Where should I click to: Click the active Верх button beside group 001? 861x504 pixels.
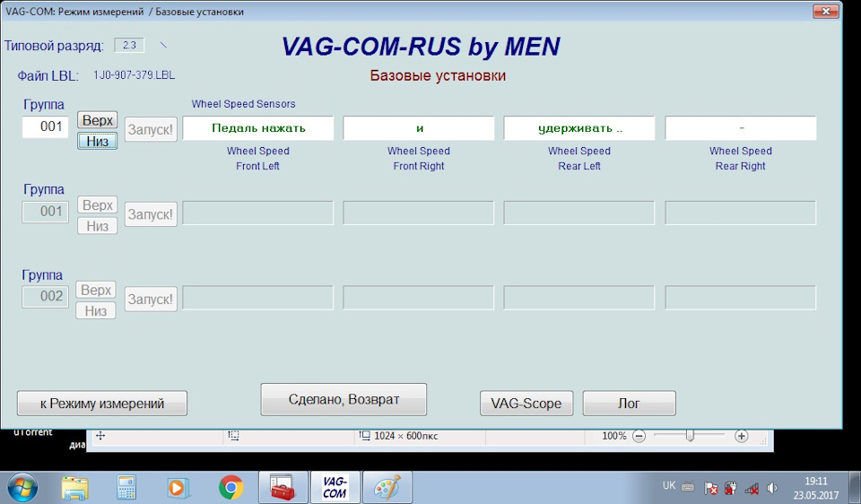(x=98, y=119)
